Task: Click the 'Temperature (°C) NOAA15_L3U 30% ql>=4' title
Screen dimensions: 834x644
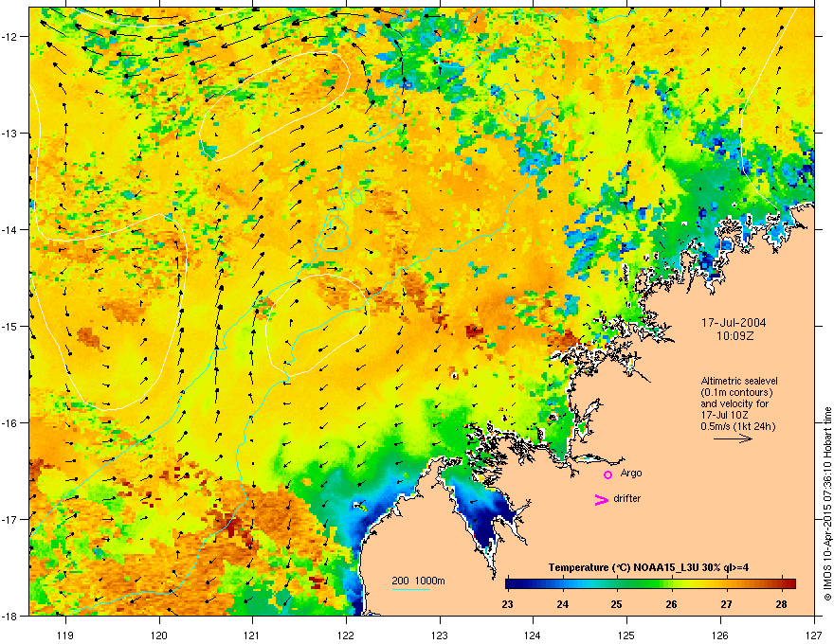Action: click(648, 567)
